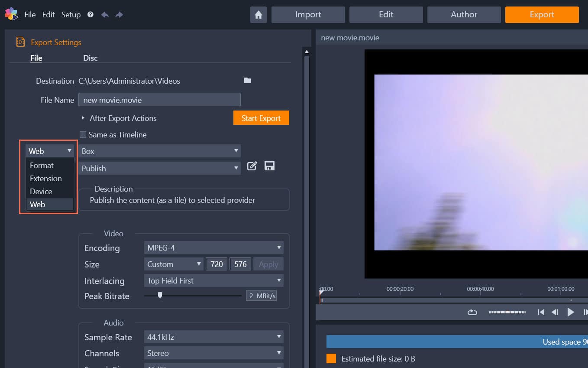Image resolution: width=588 pixels, height=368 pixels.
Task: Click the settings panel scroll up arrow
Action: point(307,52)
